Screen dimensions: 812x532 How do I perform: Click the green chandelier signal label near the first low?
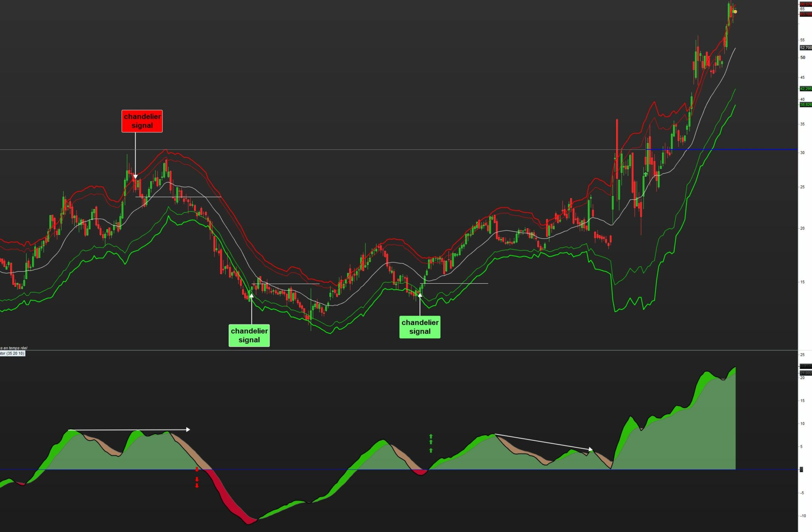(249, 335)
